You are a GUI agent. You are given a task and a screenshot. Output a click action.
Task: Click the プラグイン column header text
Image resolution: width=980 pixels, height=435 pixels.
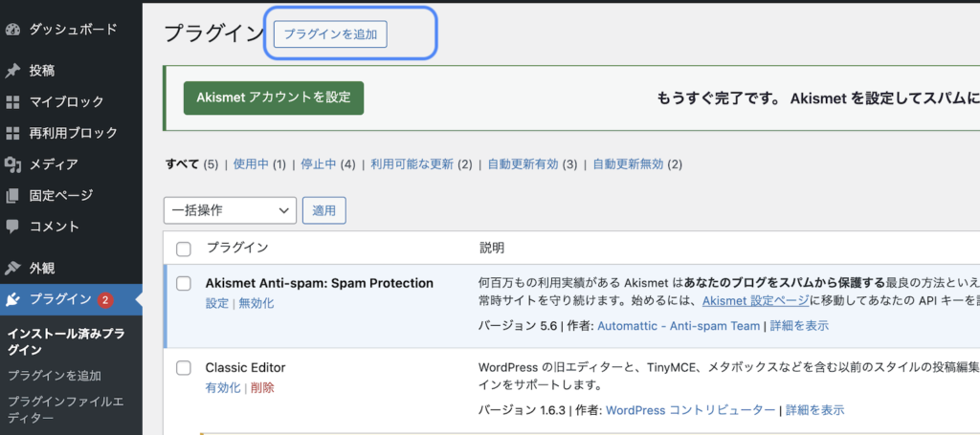tap(237, 248)
